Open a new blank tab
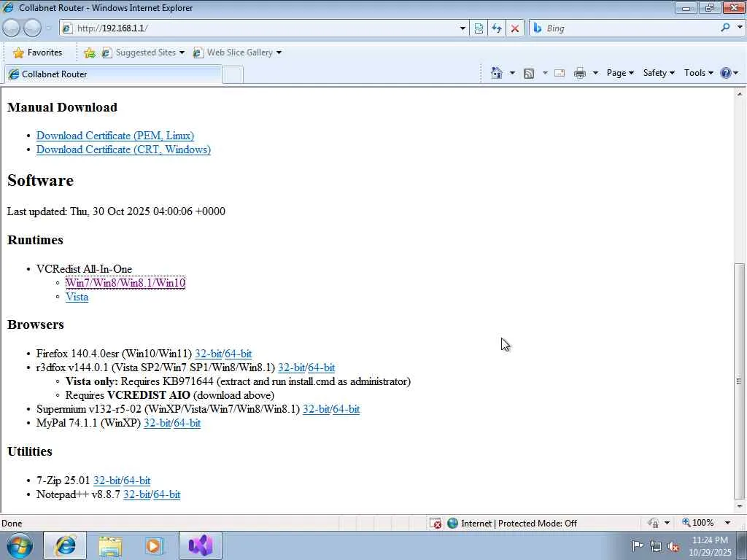The width and height of the screenshot is (747, 560). tap(233, 75)
